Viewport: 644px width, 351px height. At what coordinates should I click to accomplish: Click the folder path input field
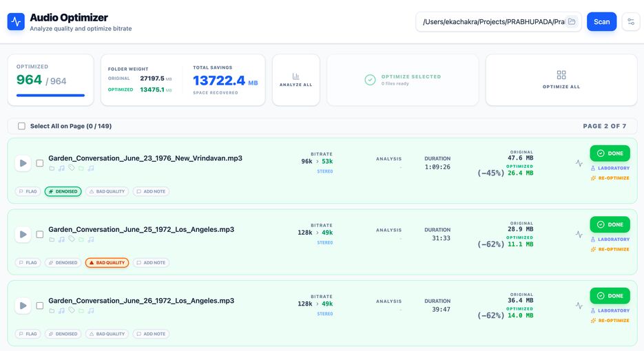[493, 22]
